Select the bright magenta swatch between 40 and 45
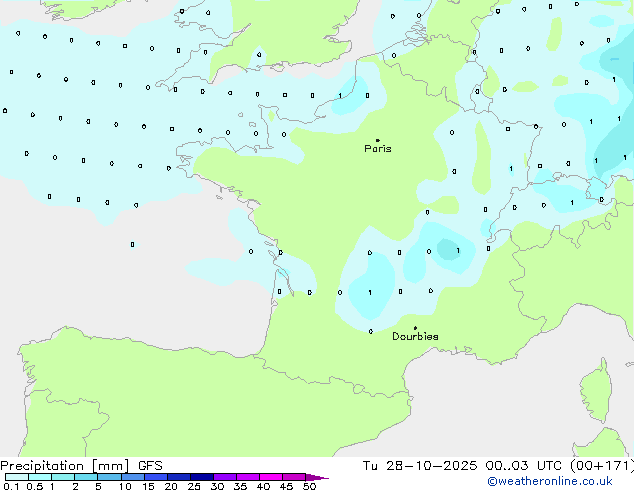 click(x=271, y=477)
